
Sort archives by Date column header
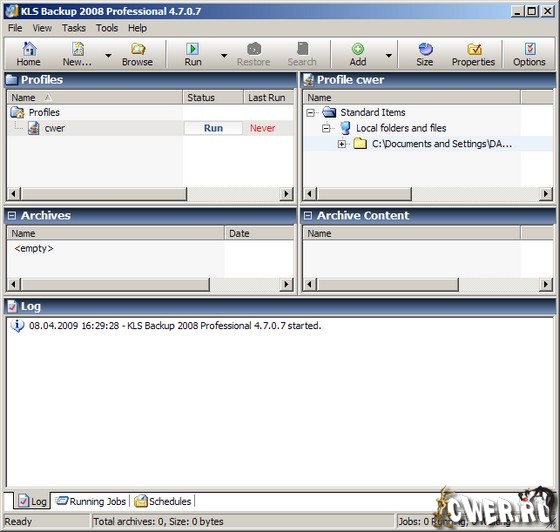(x=259, y=234)
